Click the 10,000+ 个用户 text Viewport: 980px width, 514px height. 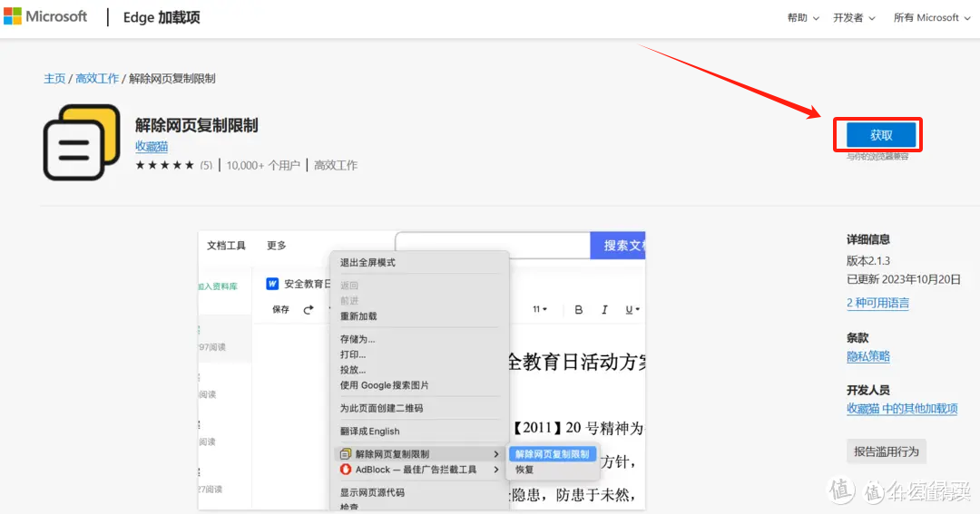263,166
